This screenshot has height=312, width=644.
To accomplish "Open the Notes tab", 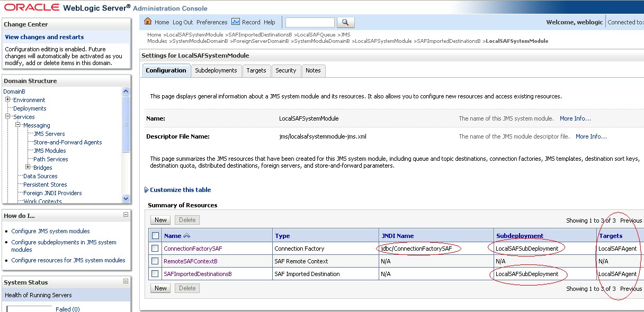I will (313, 70).
